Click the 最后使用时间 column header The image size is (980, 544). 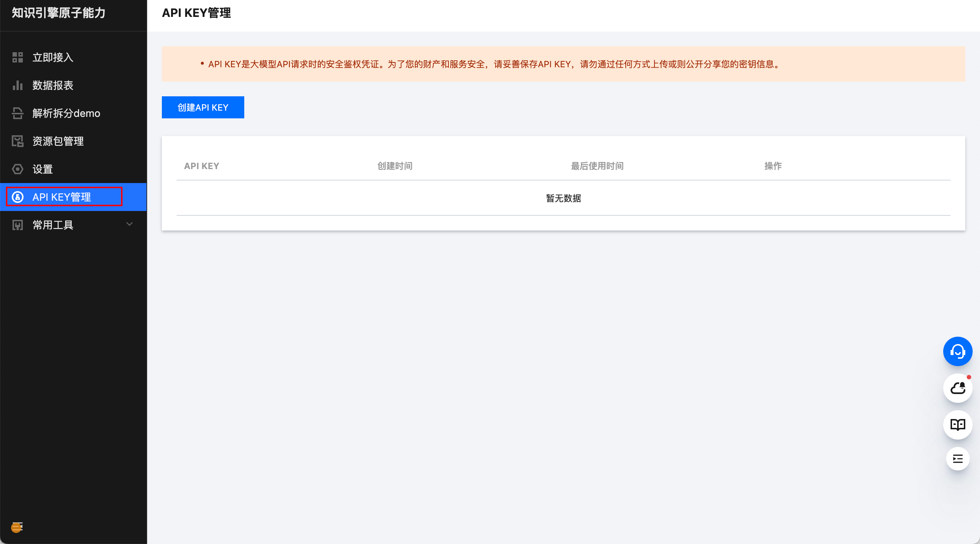(597, 166)
